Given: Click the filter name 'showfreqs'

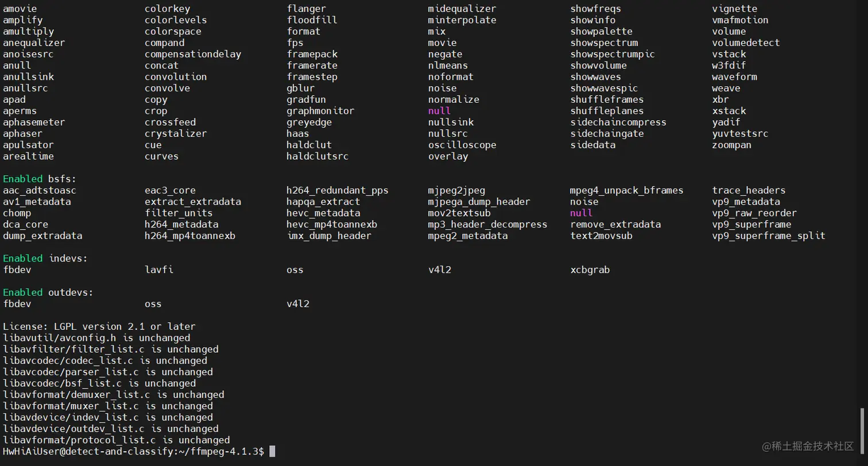Looking at the screenshot, I should tap(596, 9).
